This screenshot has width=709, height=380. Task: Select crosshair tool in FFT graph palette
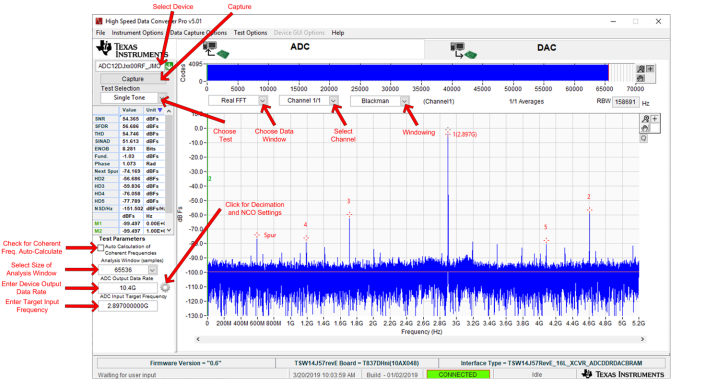[x=654, y=119]
